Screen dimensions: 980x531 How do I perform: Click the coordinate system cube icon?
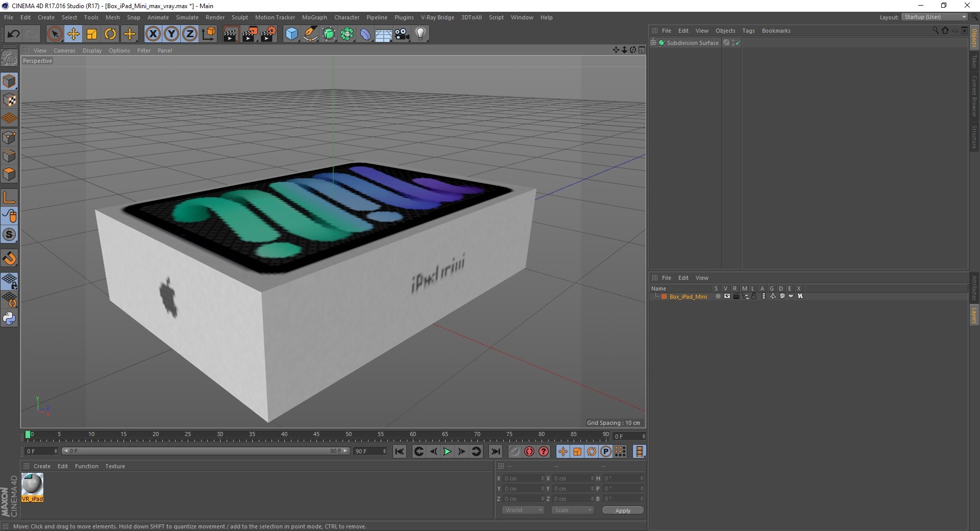[x=208, y=34]
